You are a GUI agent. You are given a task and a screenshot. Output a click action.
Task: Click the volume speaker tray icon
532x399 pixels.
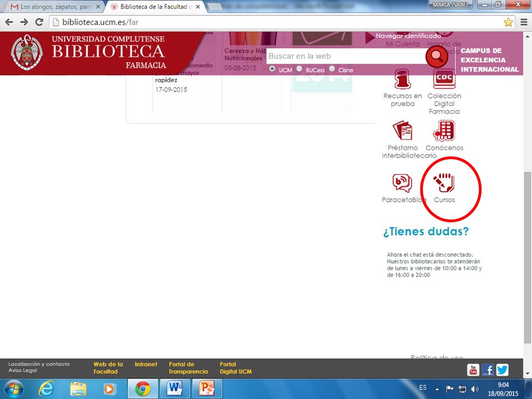[475, 389]
